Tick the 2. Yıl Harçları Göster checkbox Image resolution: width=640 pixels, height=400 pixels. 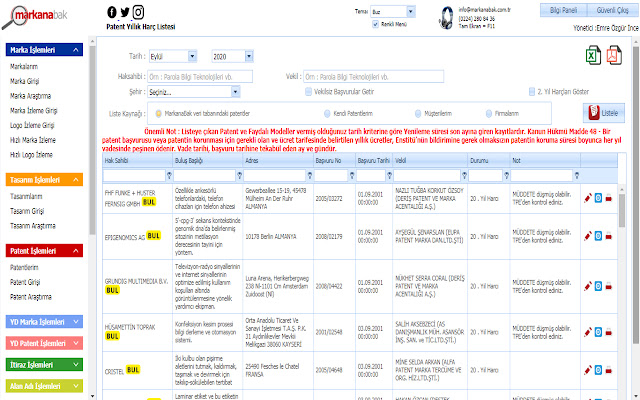[x=531, y=91]
